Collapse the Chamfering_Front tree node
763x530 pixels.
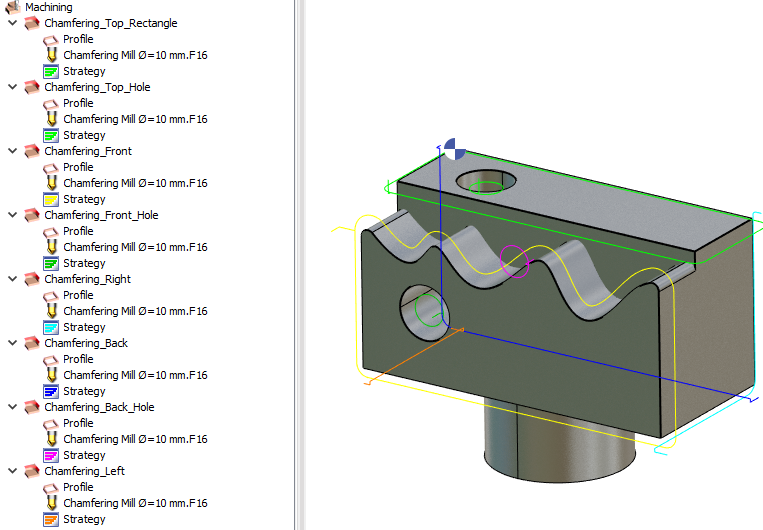[13, 151]
